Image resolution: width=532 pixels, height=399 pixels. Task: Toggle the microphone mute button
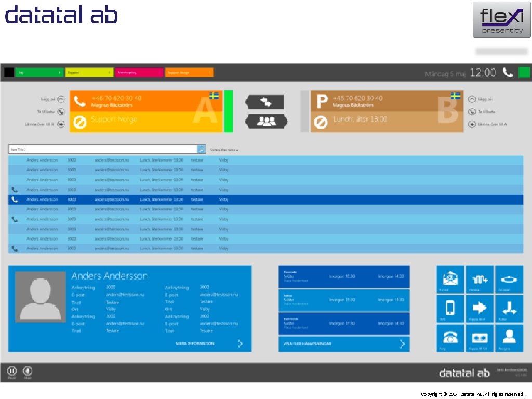pos(28,371)
